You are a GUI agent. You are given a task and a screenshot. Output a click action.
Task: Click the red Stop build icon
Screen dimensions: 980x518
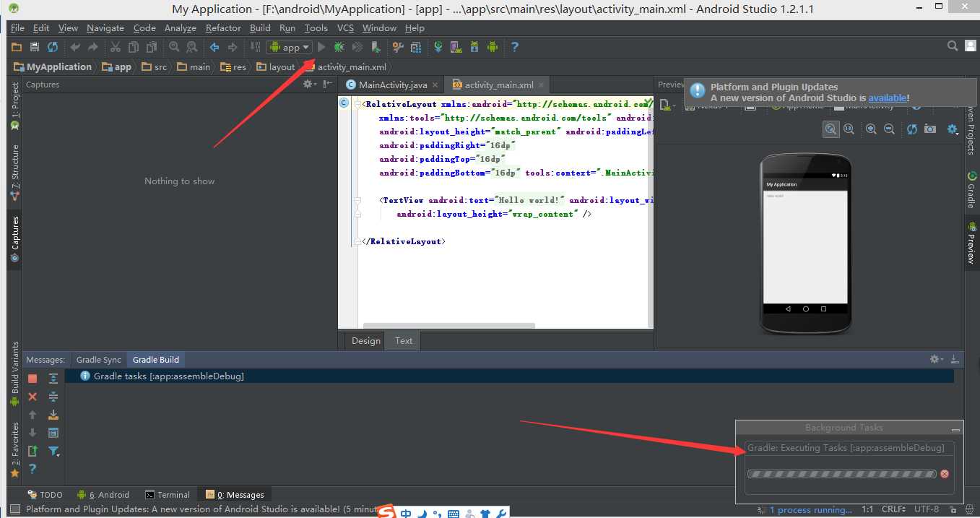click(x=32, y=379)
